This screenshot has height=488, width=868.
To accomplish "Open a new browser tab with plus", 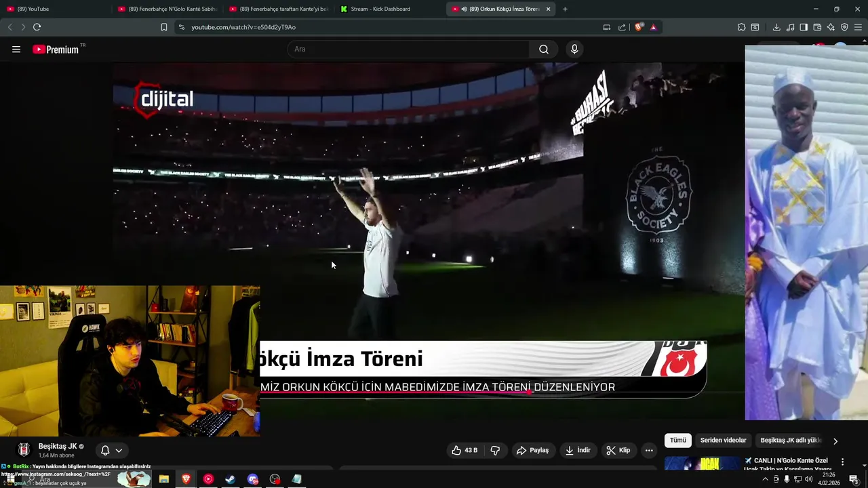I will (x=565, y=9).
